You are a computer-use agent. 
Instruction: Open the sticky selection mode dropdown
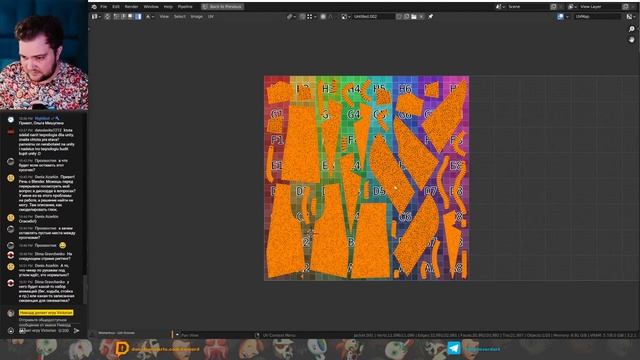pos(149,17)
